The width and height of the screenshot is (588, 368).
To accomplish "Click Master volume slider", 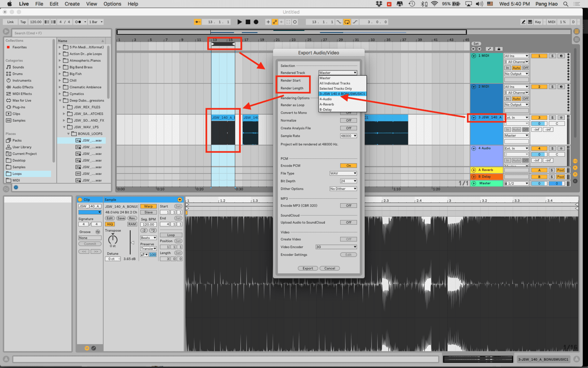I will (539, 184).
